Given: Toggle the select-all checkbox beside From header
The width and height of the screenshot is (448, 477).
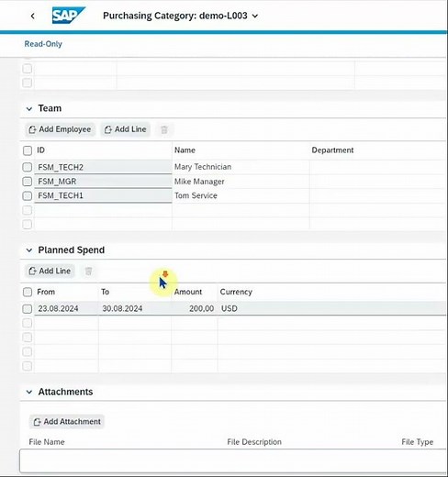Looking at the screenshot, I should pos(28,292).
